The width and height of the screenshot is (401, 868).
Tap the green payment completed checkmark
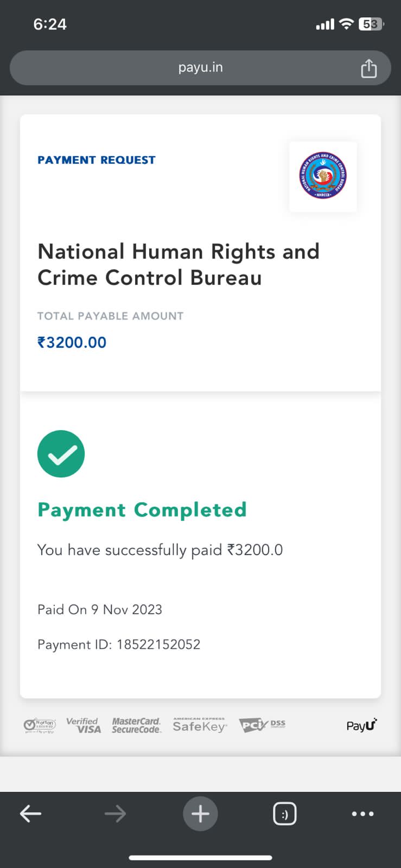61,454
